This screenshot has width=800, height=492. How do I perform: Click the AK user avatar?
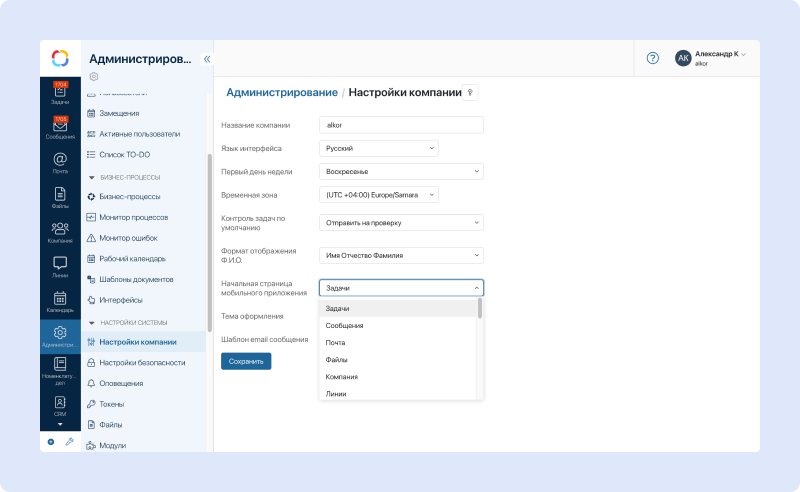tap(683, 58)
